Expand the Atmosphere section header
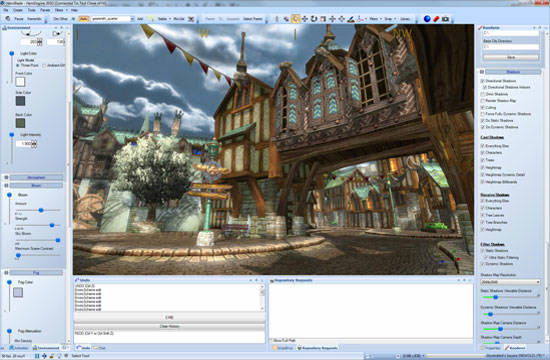This screenshot has height=360, width=550. point(36,178)
